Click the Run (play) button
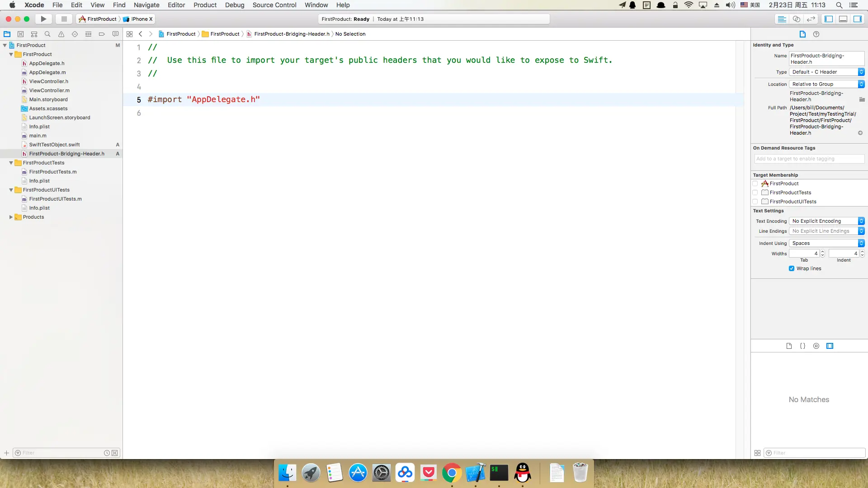This screenshot has height=488, width=868. tap(43, 19)
